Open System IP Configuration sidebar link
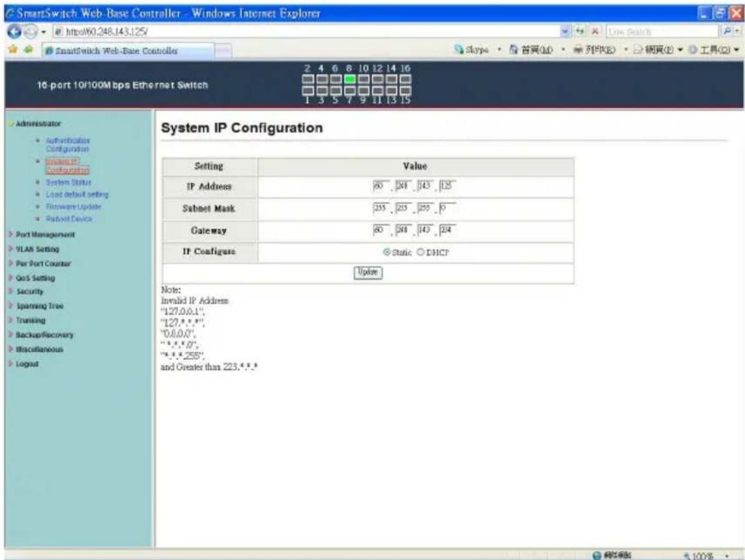745x560 pixels. click(67, 166)
